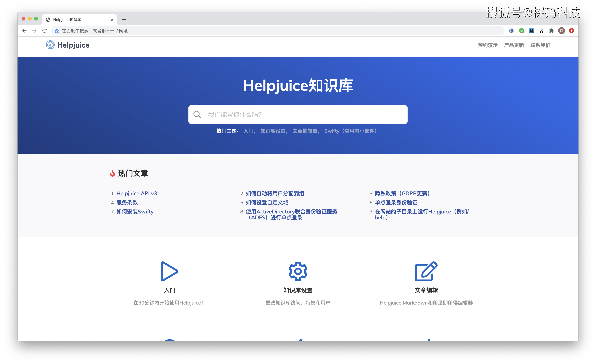Click description 更改知识库访问，特权和用户

298,303
